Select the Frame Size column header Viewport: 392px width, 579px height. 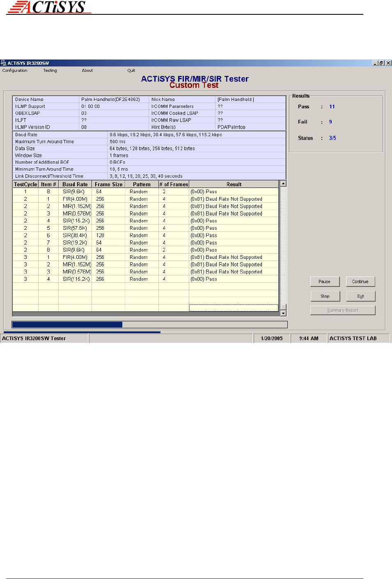[108, 184]
